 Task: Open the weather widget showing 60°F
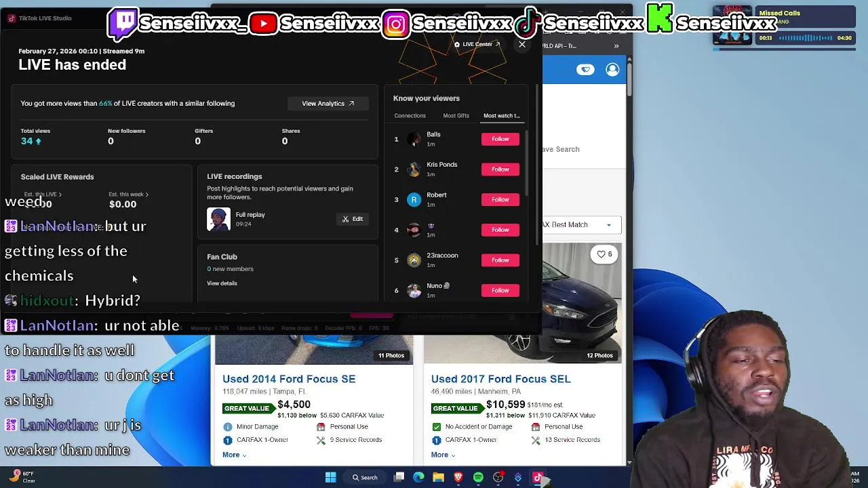(x=22, y=477)
